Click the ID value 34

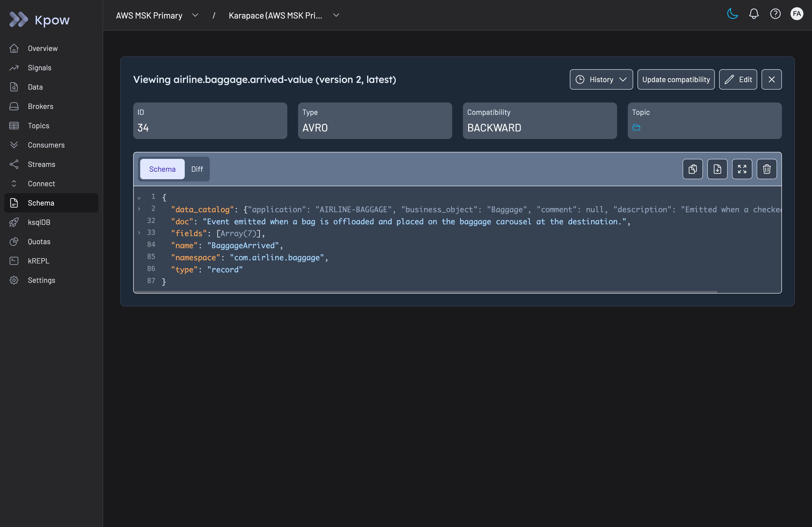click(143, 128)
